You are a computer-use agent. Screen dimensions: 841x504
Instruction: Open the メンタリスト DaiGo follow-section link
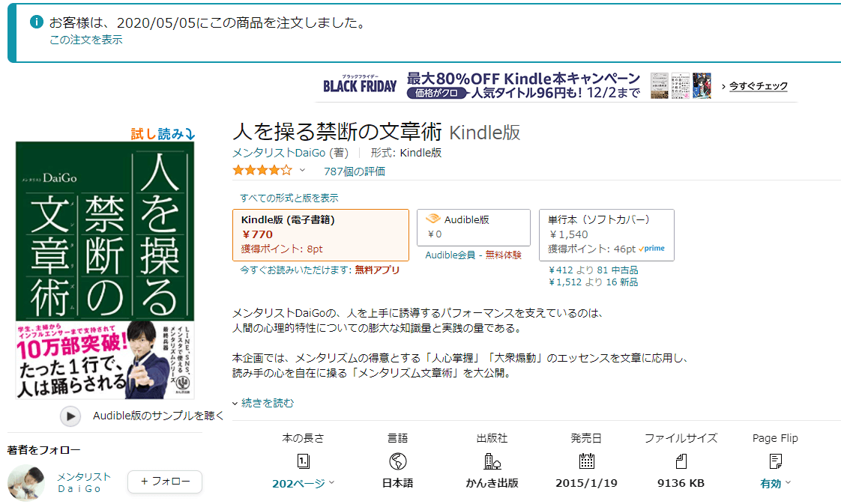tap(84, 482)
